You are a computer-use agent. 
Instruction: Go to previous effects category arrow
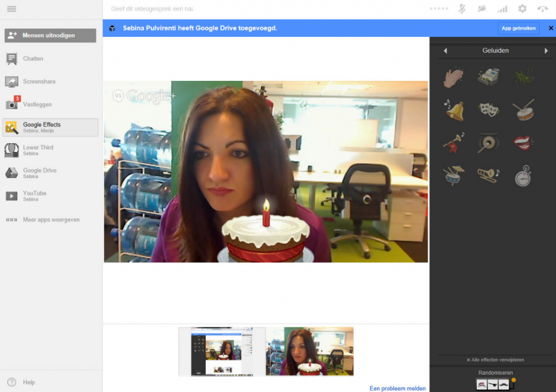click(445, 50)
